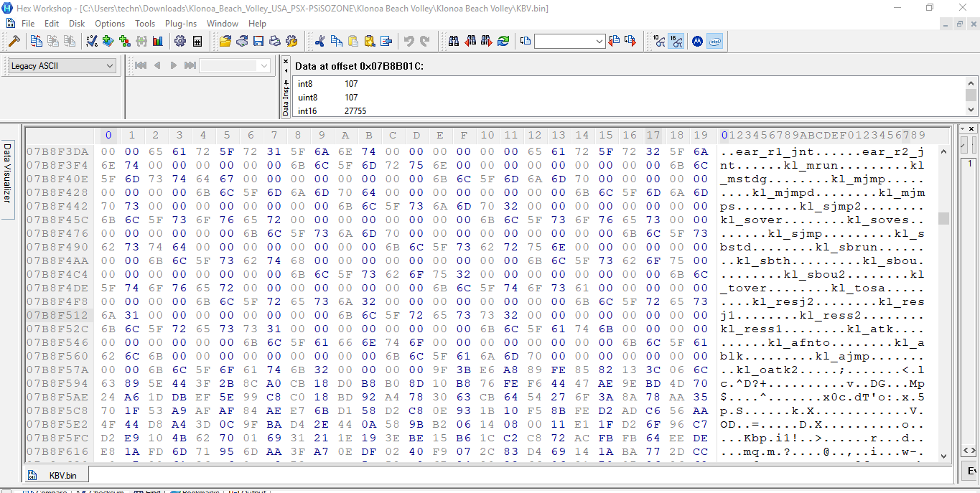Click the previous structure arrow button

coord(157,66)
